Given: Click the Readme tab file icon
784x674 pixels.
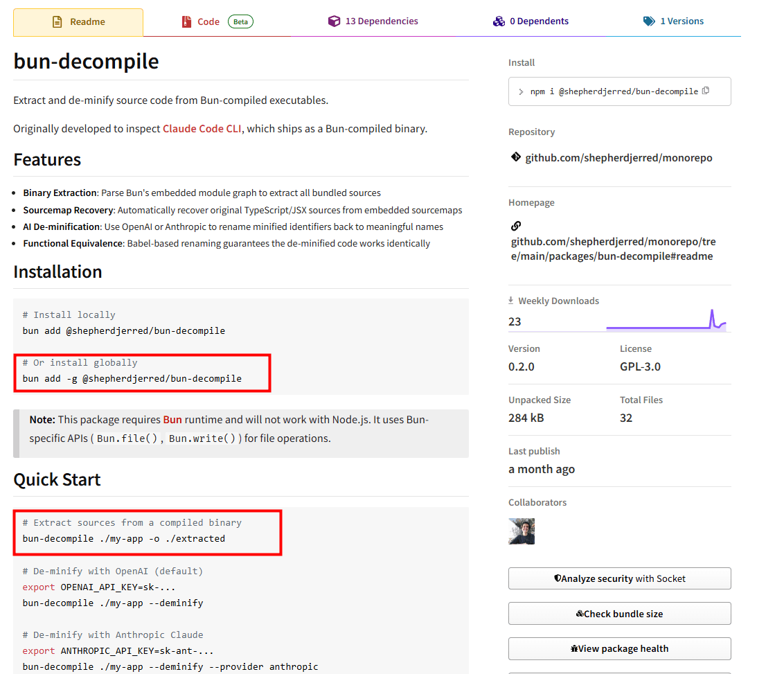Looking at the screenshot, I should pyautogui.click(x=57, y=21).
